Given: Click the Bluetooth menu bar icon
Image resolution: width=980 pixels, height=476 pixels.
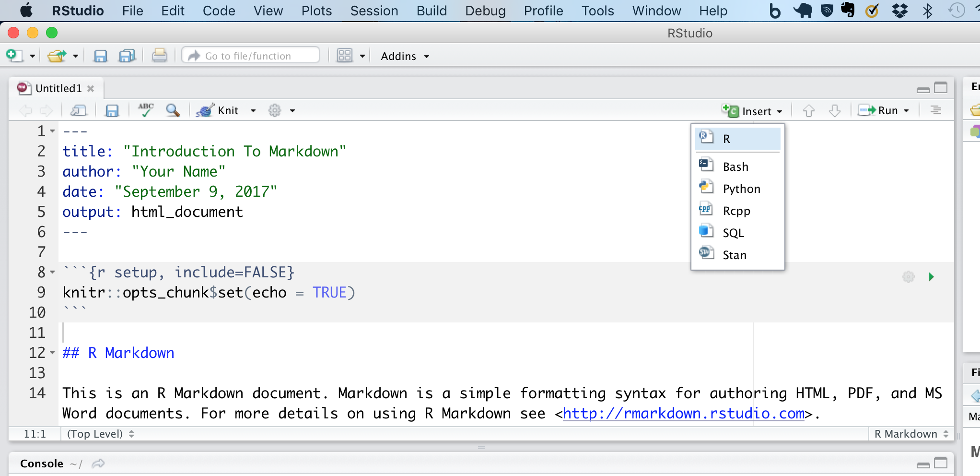Looking at the screenshot, I should (928, 11).
